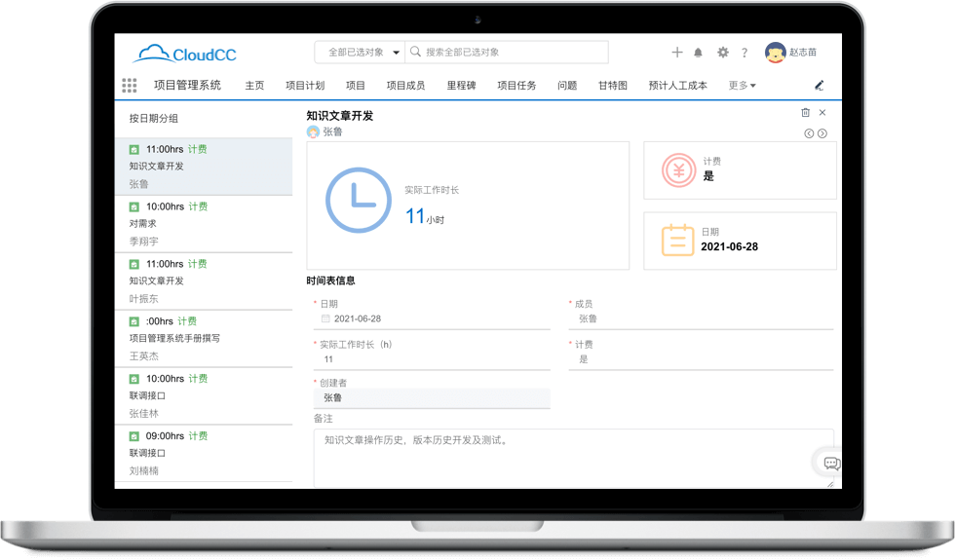This screenshot has height=560, width=955.
Task: Go to next record arrow
Action: (822, 133)
